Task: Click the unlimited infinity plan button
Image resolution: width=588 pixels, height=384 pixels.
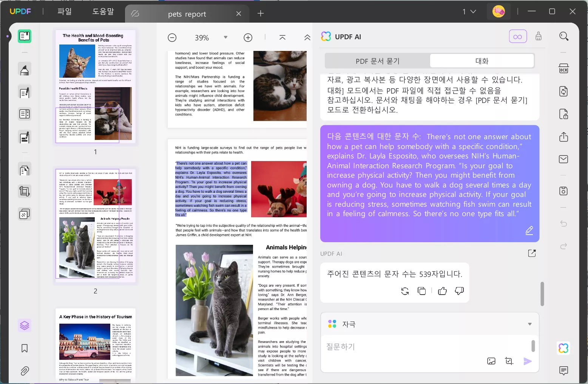Action: click(x=518, y=37)
